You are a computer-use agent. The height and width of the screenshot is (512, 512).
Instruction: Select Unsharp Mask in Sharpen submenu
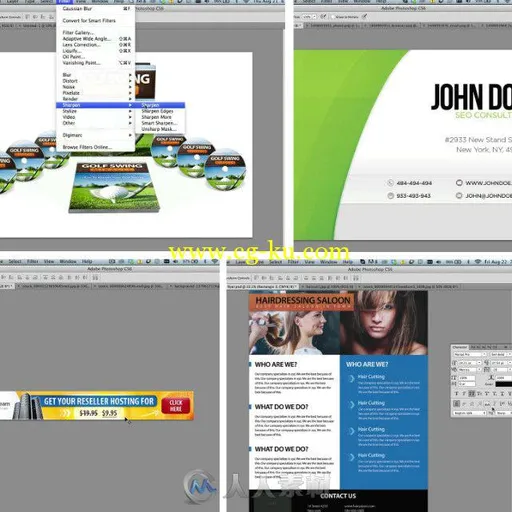tap(160, 129)
